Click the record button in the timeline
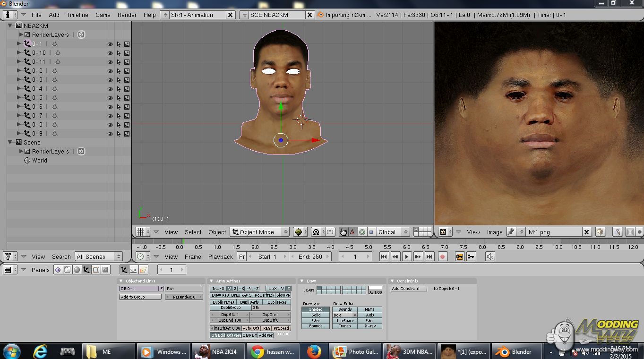Viewport: 644px width, 359px height. [443, 256]
